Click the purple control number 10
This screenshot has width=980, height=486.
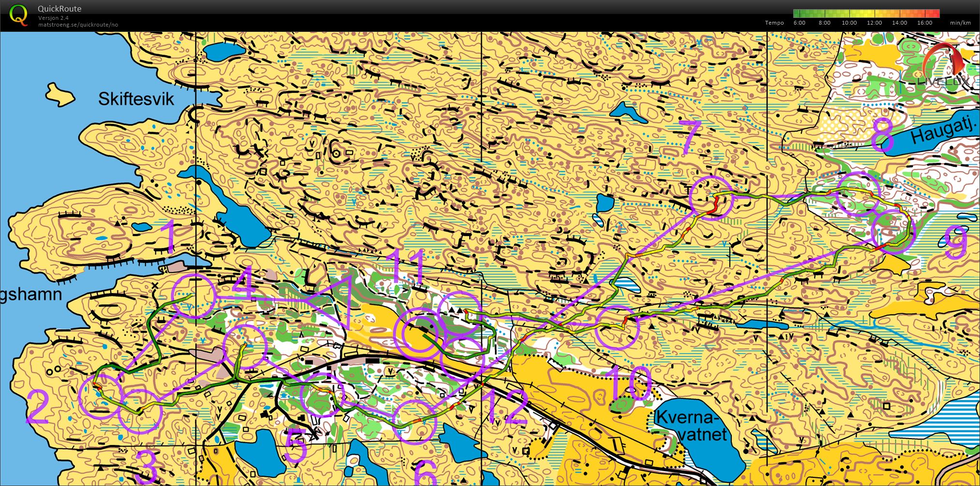pos(628,383)
